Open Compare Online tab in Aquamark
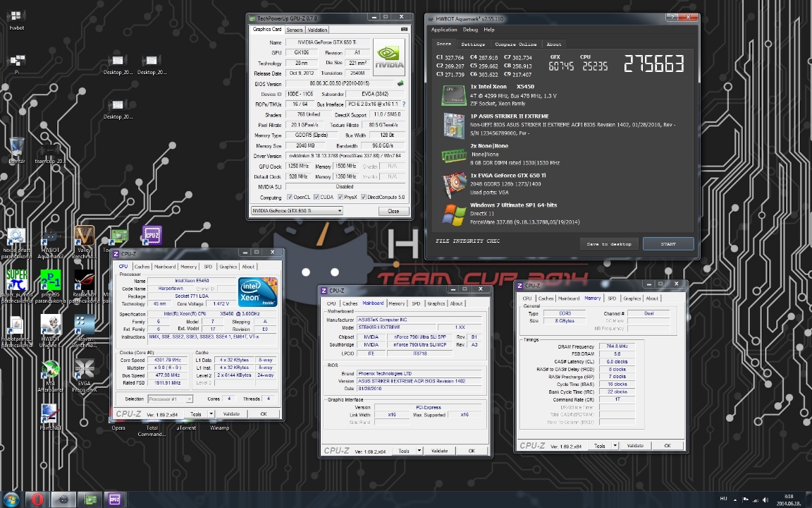 [515, 44]
